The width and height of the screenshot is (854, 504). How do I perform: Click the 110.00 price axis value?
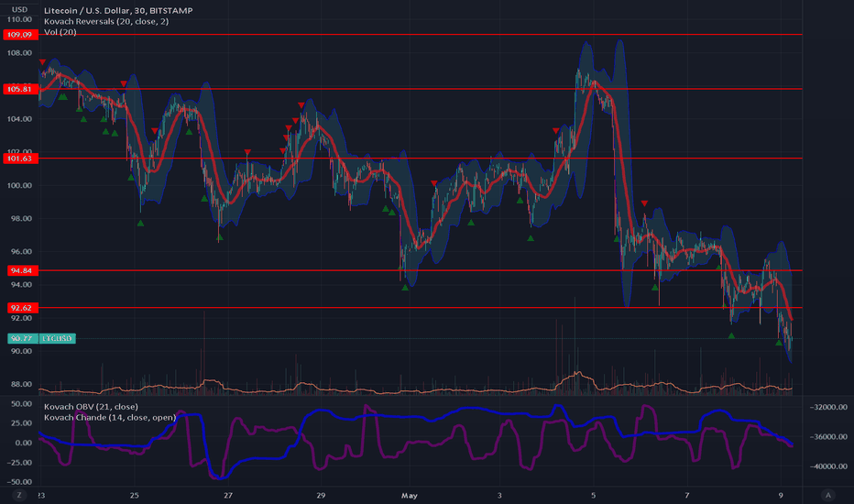[x=19, y=19]
